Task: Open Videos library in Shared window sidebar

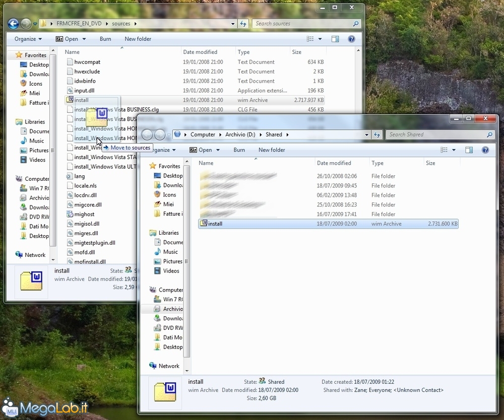Action: pyautogui.click(x=167, y=271)
